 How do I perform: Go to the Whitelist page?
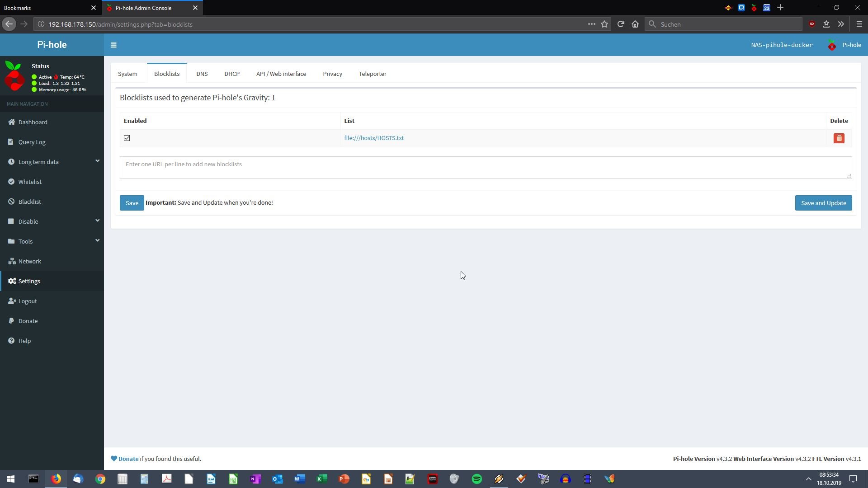point(52,182)
